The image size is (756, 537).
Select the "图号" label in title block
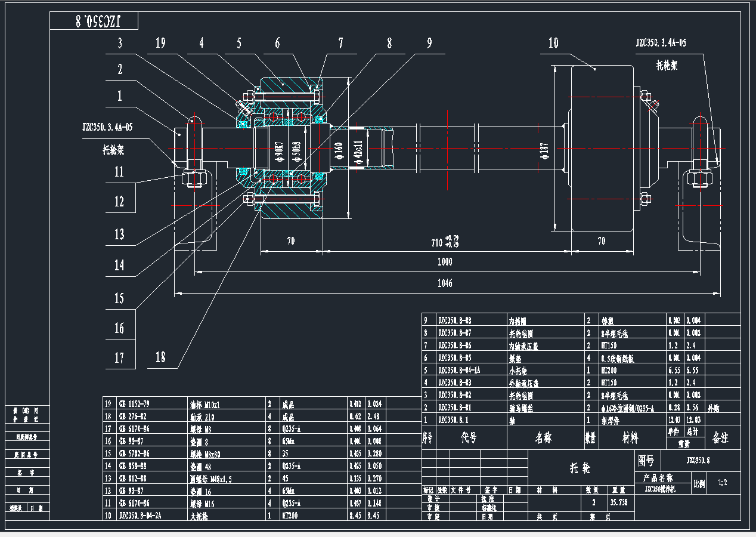(x=646, y=461)
